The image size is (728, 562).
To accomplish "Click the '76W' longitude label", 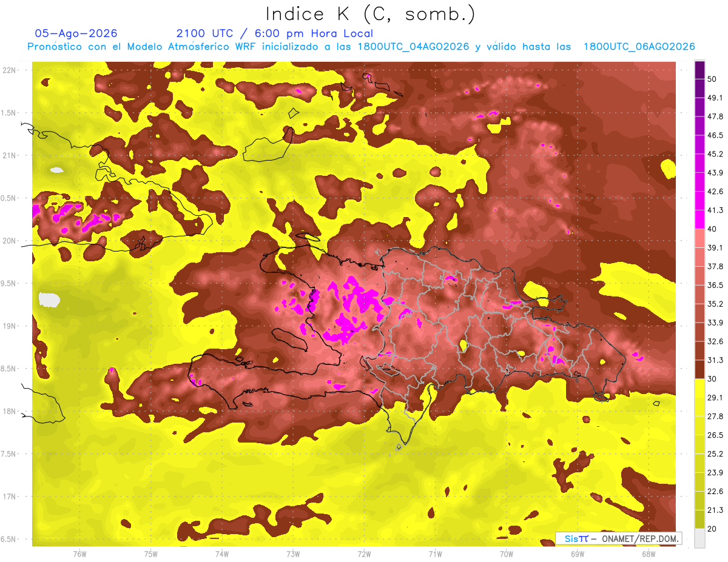I will (x=79, y=554).
